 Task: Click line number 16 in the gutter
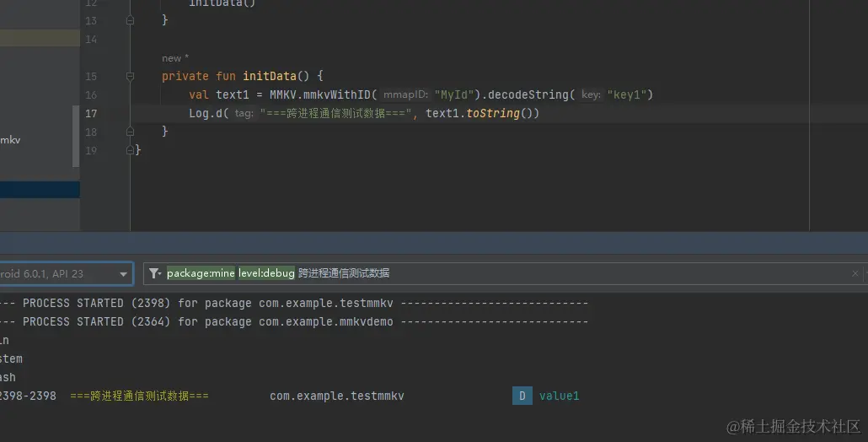pyautogui.click(x=91, y=94)
